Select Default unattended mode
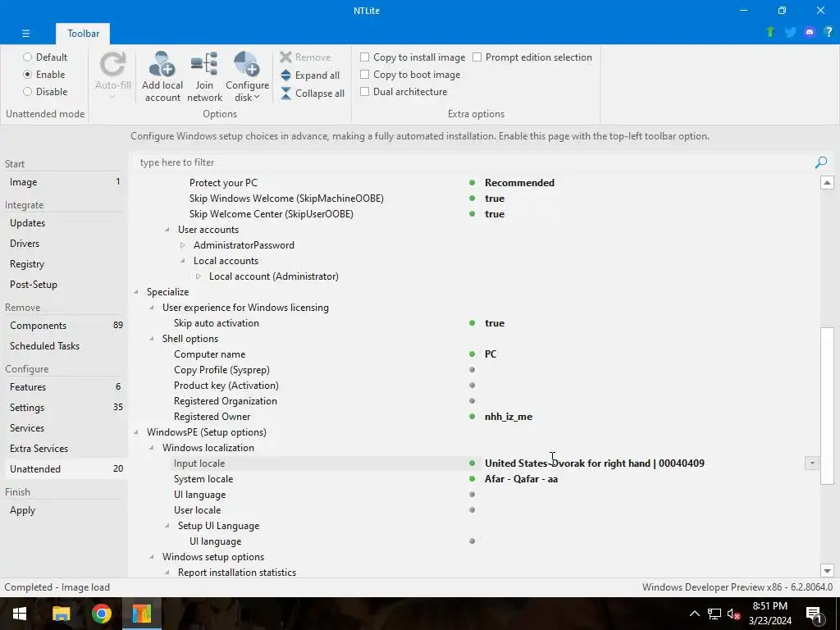840x630 pixels. click(x=45, y=57)
